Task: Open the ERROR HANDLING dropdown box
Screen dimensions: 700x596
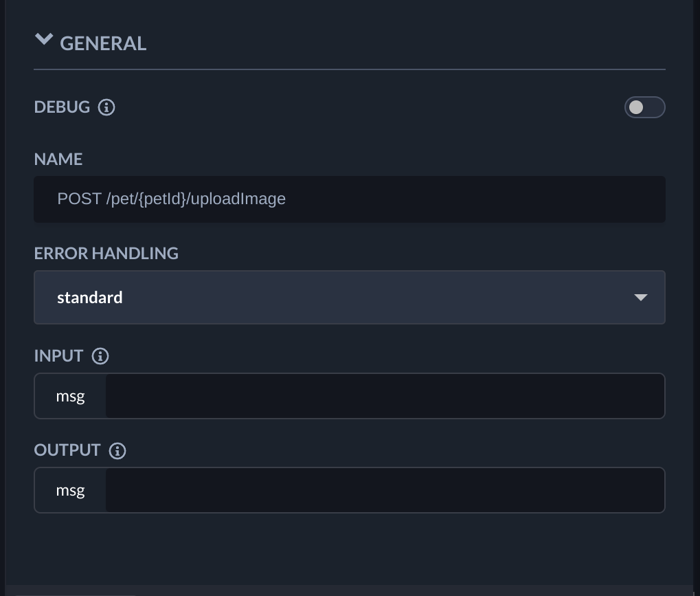Action: tap(349, 297)
